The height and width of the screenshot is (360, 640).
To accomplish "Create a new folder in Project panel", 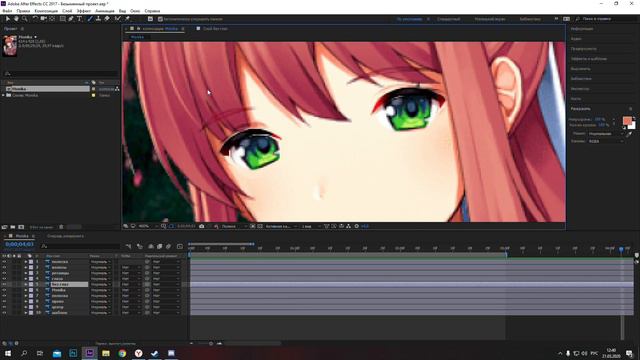I will coord(13,227).
